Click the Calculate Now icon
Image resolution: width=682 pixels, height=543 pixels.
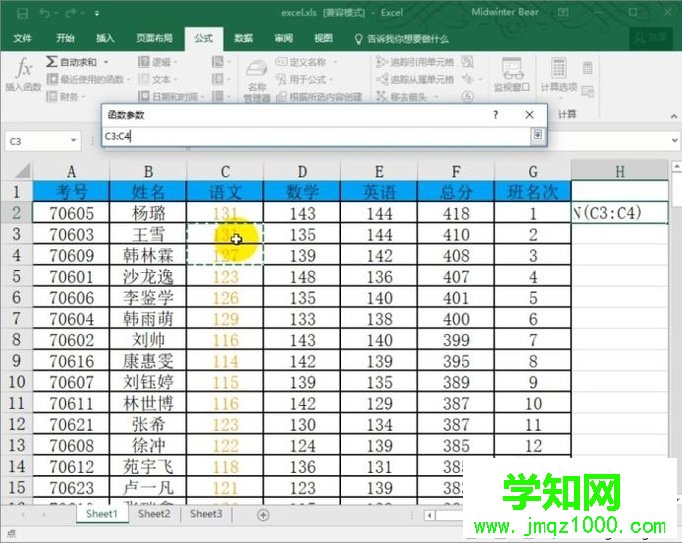pyautogui.click(x=588, y=68)
